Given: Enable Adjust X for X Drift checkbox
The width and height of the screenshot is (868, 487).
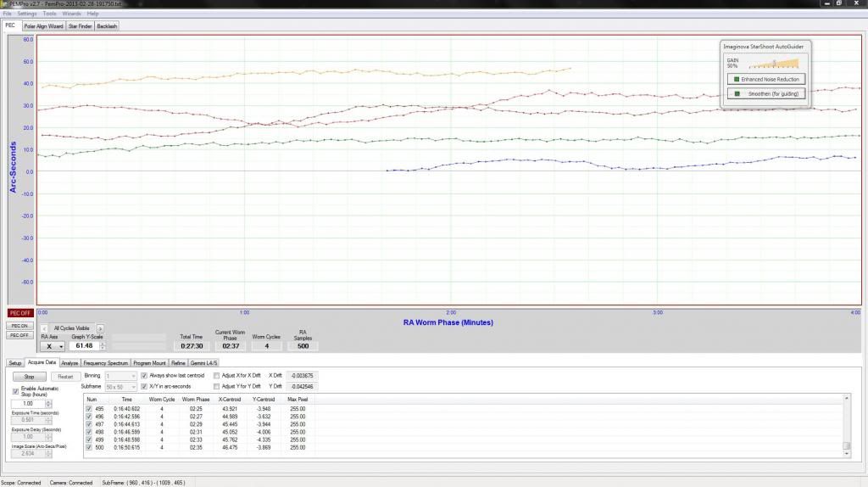Looking at the screenshot, I should coord(216,376).
